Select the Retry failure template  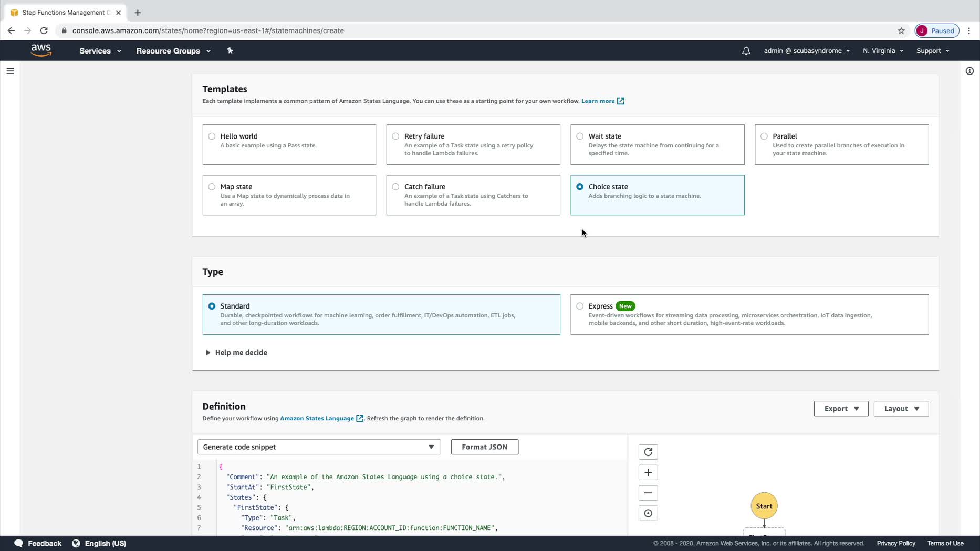pos(473,144)
